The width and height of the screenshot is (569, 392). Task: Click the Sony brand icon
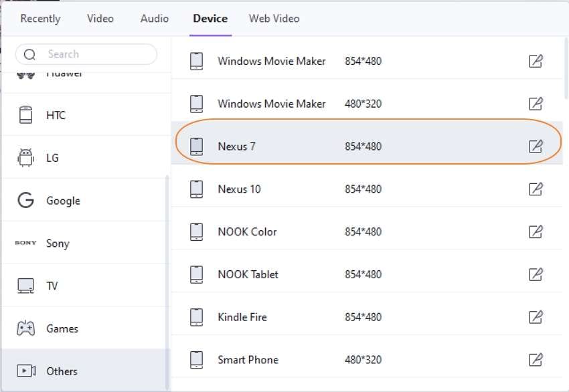(x=25, y=243)
